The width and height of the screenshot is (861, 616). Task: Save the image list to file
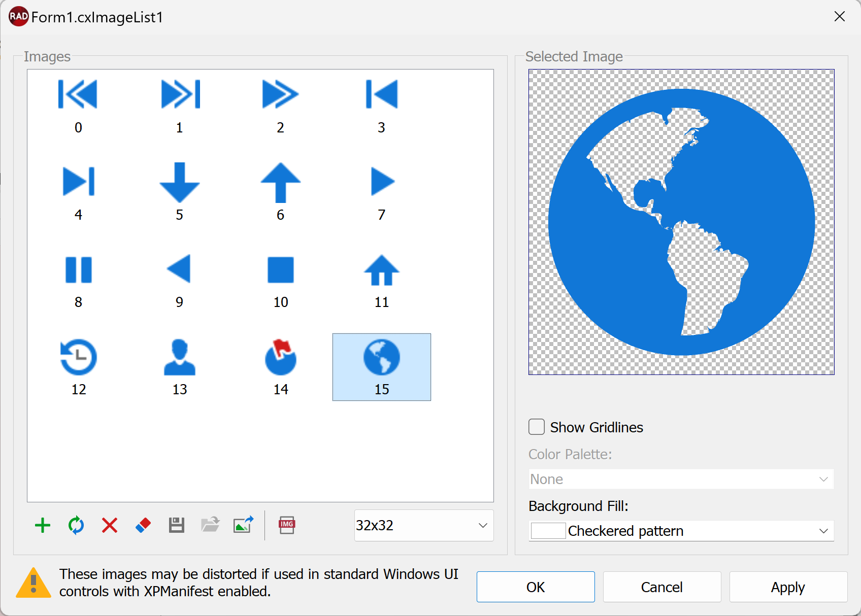pos(176,526)
